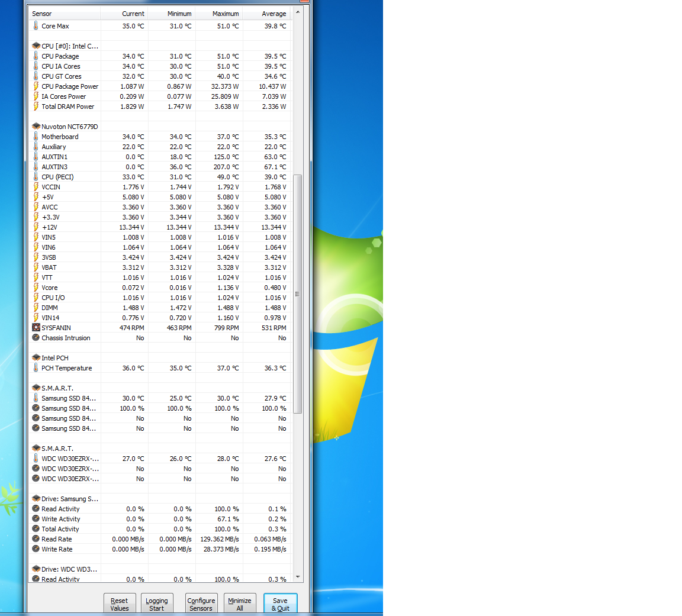Image resolution: width=682 pixels, height=616 pixels.
Task: Select the Drive: Samsung S... chip icon
Action: tap(36, 498)
